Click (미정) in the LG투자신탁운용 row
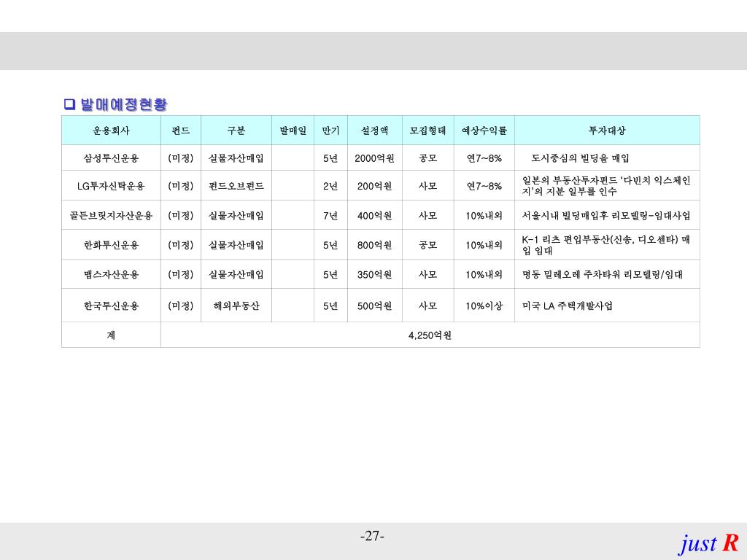 pos(181,186)
